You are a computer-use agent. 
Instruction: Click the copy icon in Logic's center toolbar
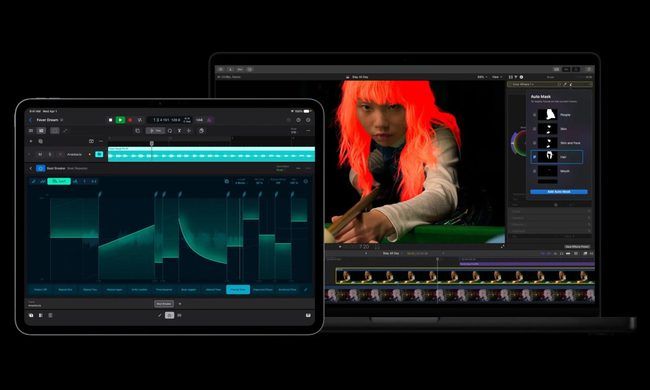pyautogui.click(x=138, y=131)
